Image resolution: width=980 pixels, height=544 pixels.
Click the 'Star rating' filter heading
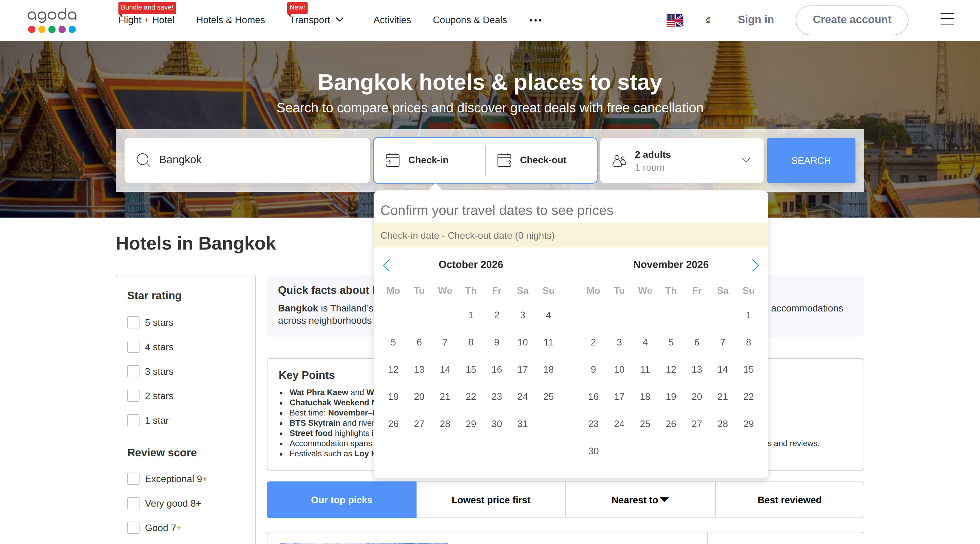(x=154, y=295)
